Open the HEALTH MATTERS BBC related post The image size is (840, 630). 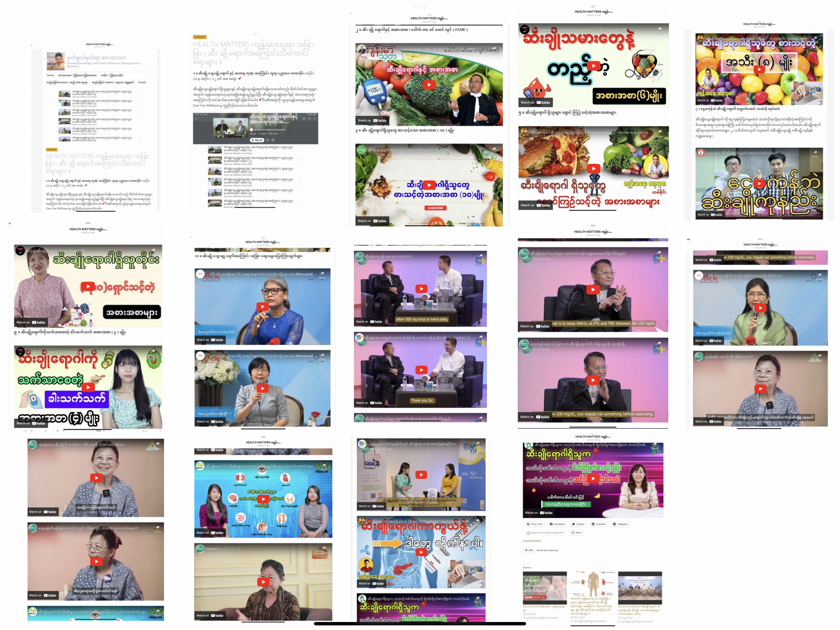tap(544, 606)
